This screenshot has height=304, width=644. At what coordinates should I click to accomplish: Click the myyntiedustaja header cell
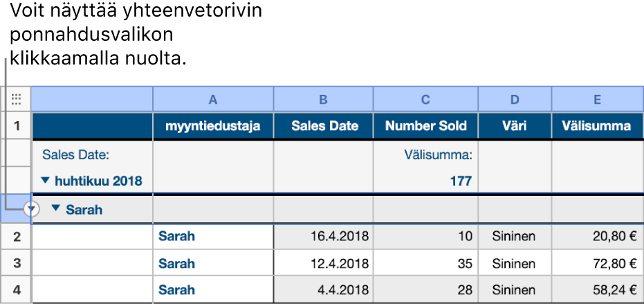[x=213, y=126]
